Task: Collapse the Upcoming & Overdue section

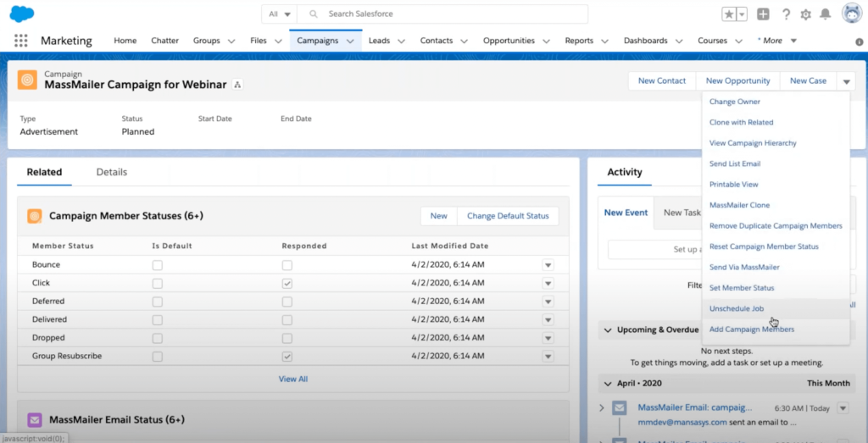Action: [x=608, y=329]
